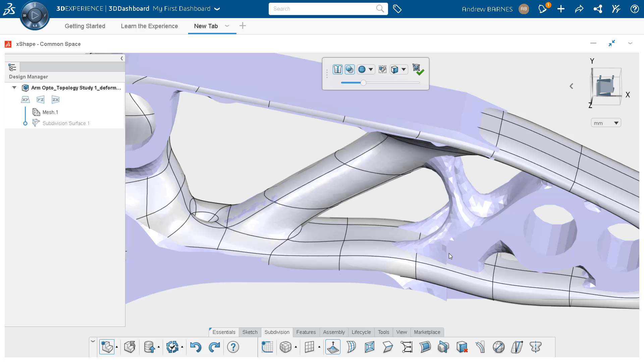Open the Design Manager tree icon
This screenshot has height=362, width=644.
tap(12, 67)
